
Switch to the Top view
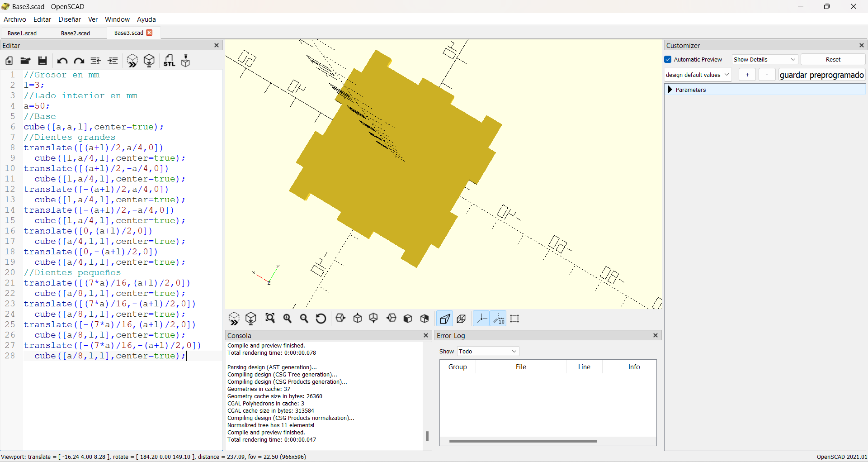(358, 319)
